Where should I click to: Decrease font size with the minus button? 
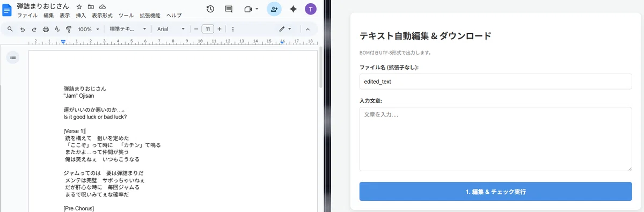coord(196,29)
